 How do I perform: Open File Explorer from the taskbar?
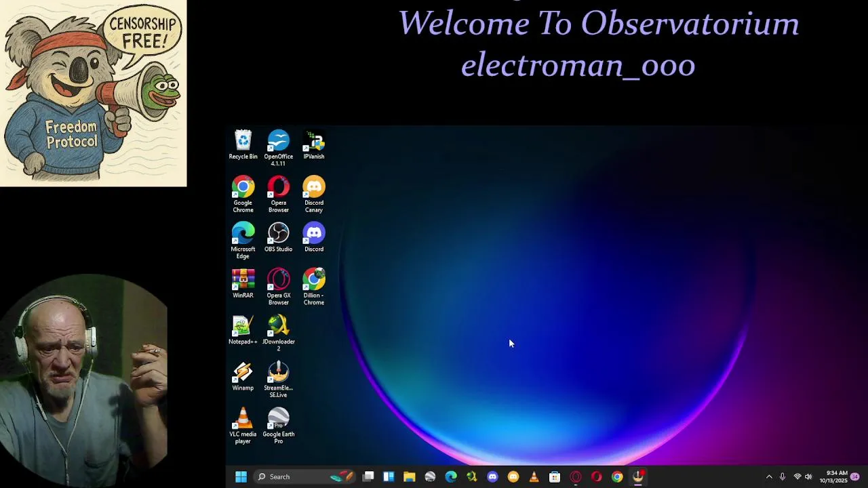[x=410, y=476]
